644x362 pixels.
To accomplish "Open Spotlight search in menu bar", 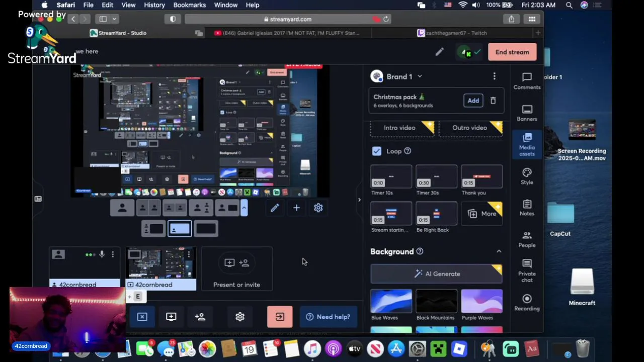I will click(x=569, y=5).
